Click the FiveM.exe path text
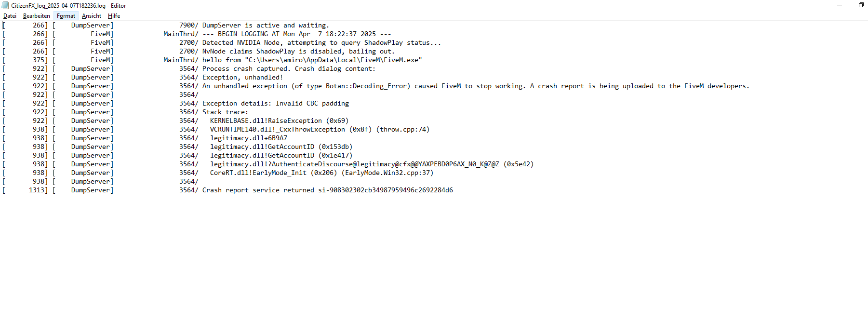 coord(334,60)
